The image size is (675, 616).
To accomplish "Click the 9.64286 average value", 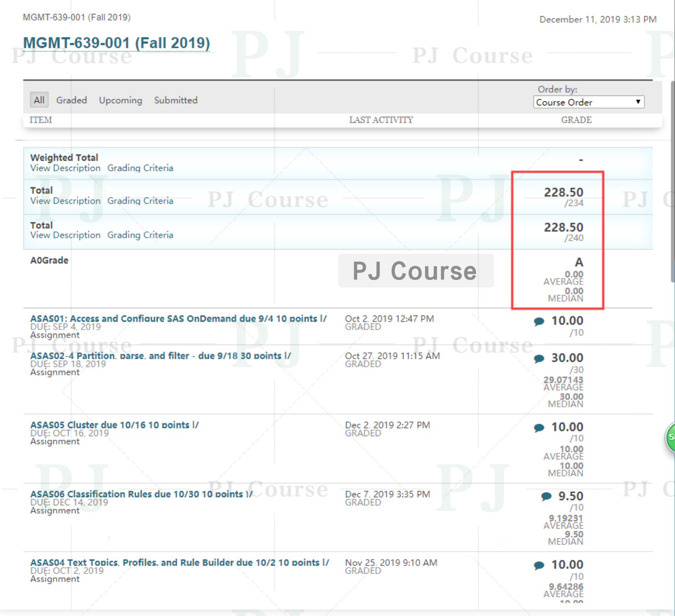I will click(566, 586).
